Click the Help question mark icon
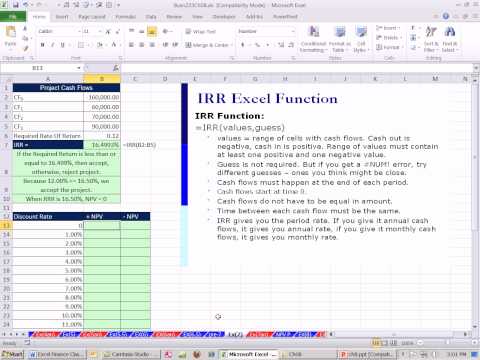 pos(446,16)
